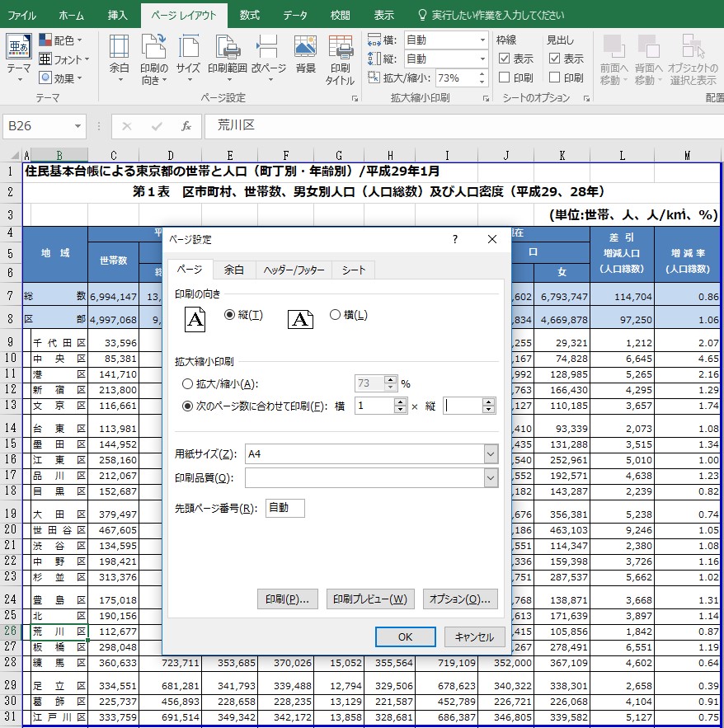The height and width of the screenshot is (728, 724).
Task: Enable the 枠線 印刷 checkbox in ribbon
Action: 505,77
